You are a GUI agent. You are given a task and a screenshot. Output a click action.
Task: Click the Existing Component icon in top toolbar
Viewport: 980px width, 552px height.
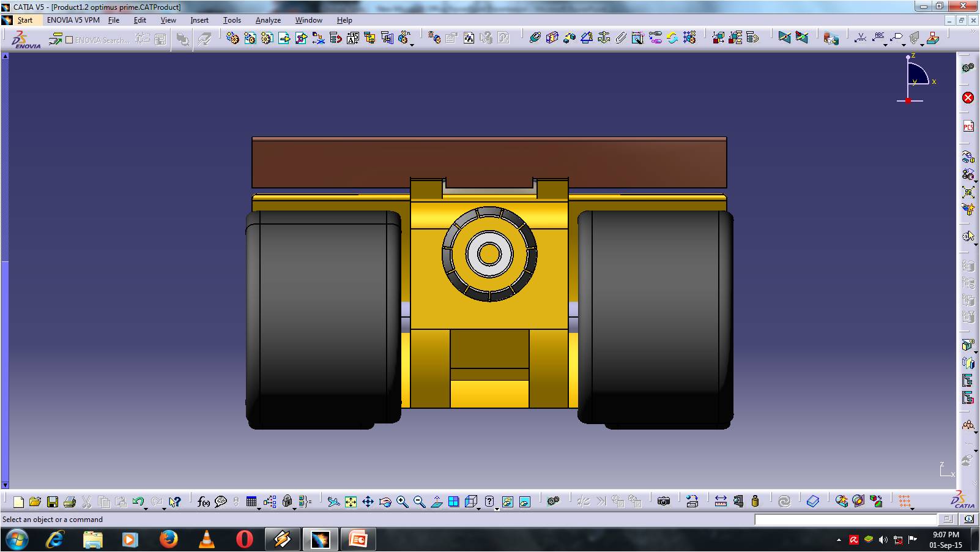click(284, 38)
